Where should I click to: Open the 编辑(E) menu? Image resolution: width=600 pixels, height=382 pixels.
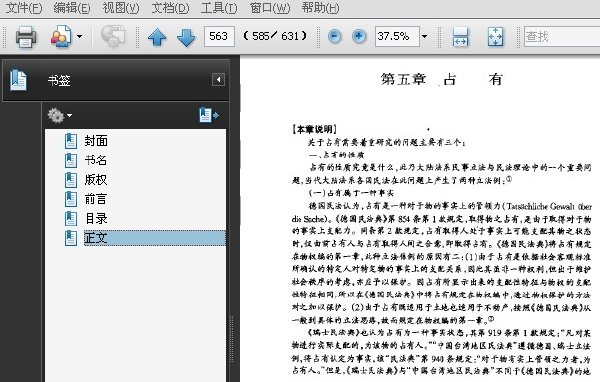72,8
